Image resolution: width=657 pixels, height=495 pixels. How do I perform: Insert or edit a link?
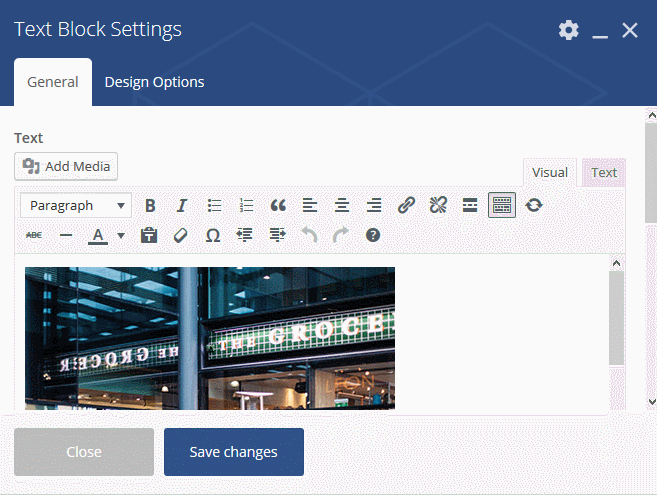(406, 205)
